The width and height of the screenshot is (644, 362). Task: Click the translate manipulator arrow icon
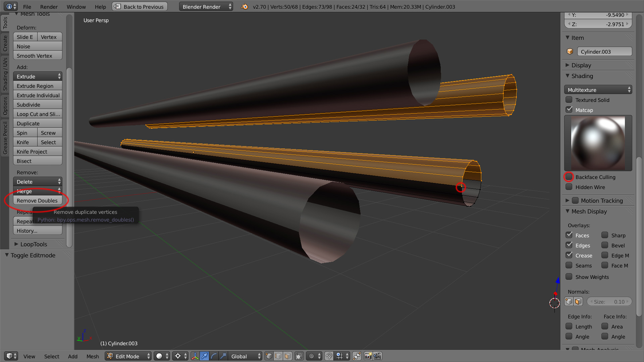coord(204,356)
